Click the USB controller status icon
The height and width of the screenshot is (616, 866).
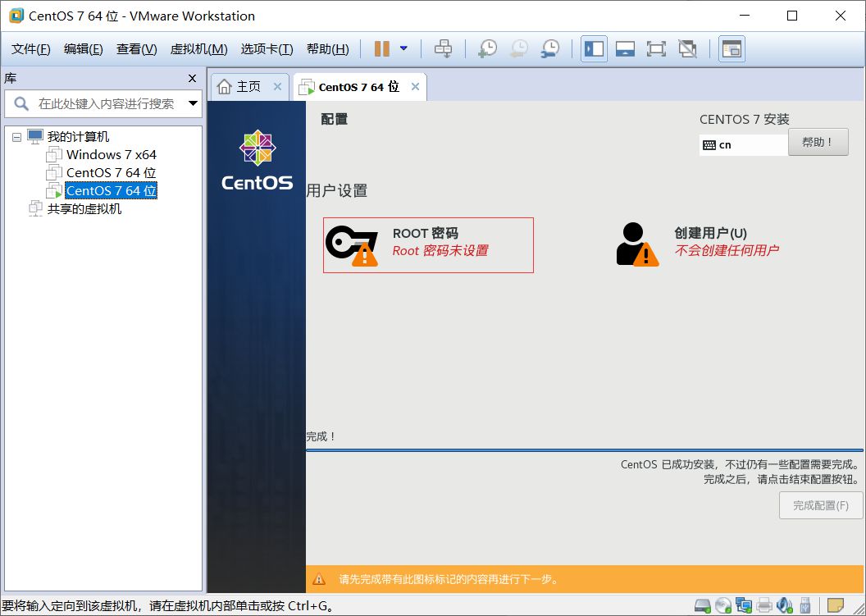click(x=804, y=605)
